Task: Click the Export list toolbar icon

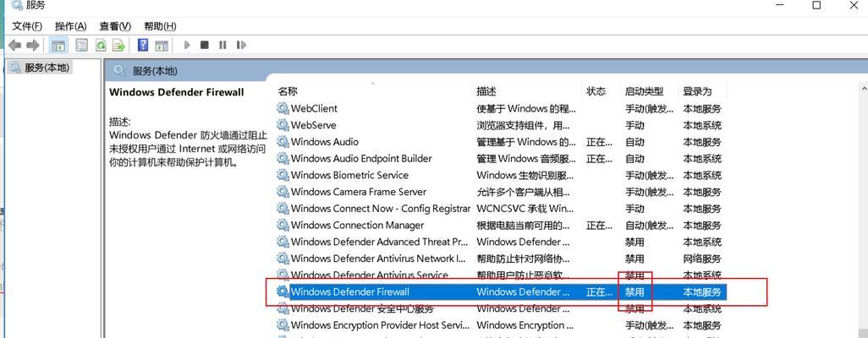Action: [118, 46]
